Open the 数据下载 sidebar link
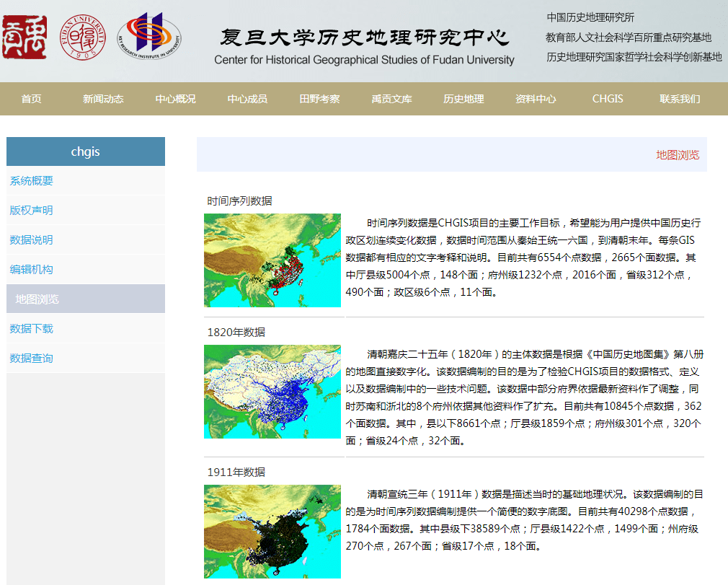Image resolution: width=728 pixels, height=585 pixels. click(x=86, y=328)
